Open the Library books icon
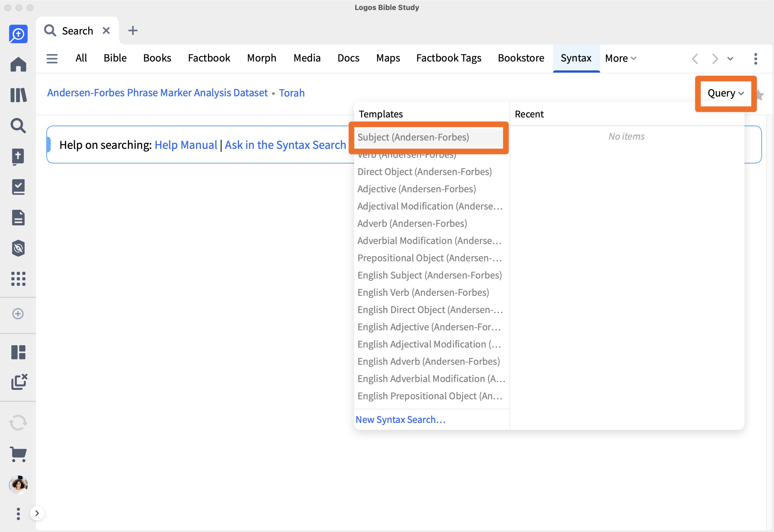This screenshot has height=532, width=774. 18,95
